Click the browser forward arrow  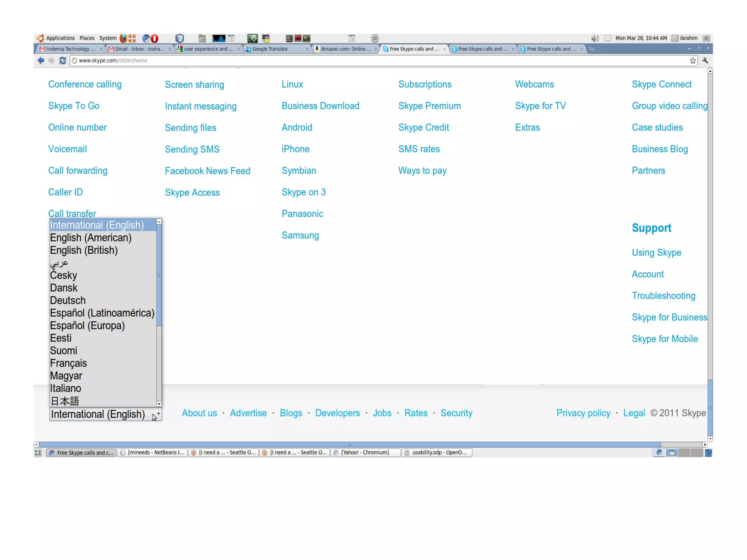[51, 61]
